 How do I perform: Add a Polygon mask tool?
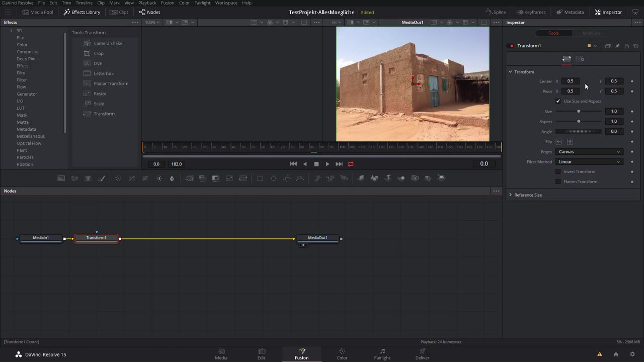coord(287,178)
